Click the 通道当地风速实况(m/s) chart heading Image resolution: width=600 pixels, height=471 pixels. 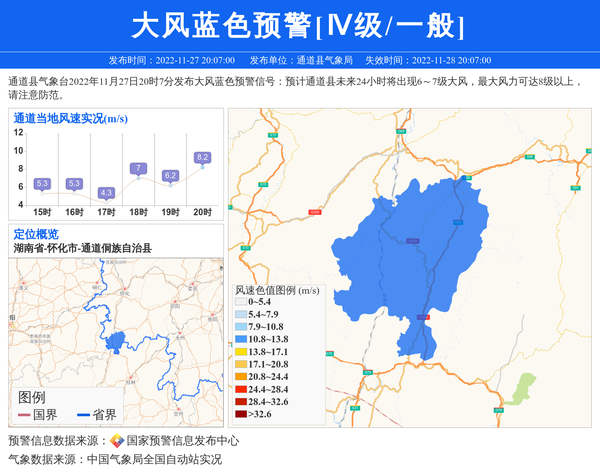[x=71, y=119]
